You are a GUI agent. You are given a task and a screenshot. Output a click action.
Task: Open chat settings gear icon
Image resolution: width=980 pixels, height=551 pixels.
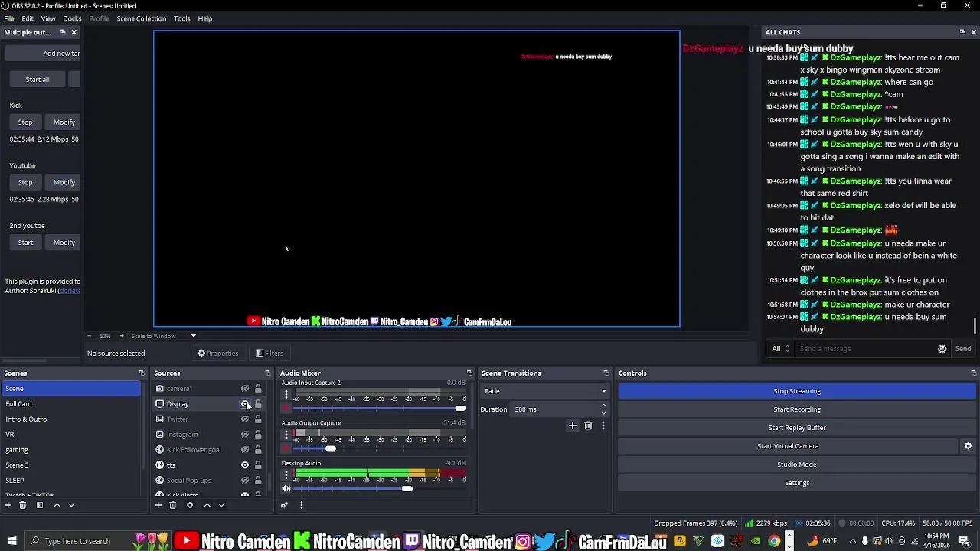pyautogui.click(x=942, y=349)
